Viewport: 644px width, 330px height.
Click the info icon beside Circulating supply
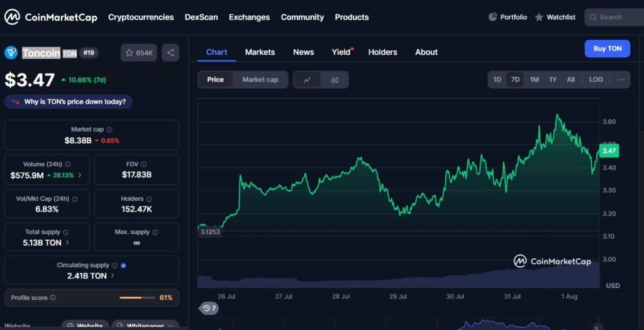[114, 265]
